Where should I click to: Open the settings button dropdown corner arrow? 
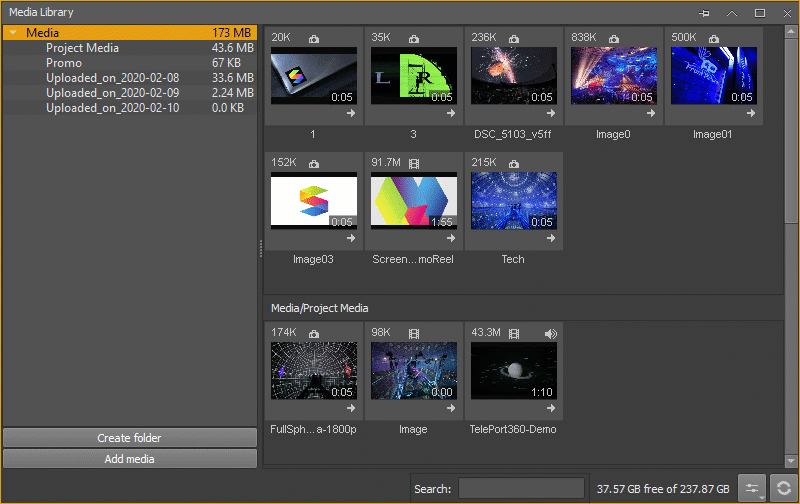tap(762, 498)
